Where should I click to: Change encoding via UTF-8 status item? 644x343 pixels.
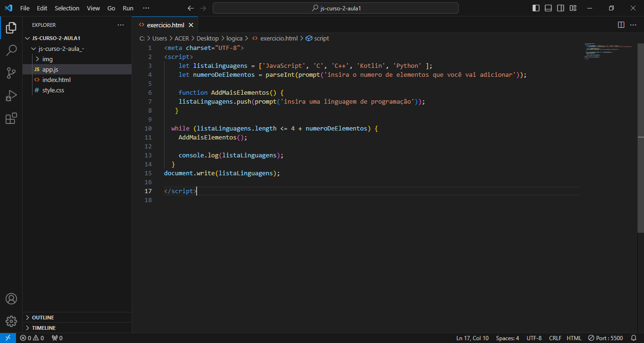[534, 338]
